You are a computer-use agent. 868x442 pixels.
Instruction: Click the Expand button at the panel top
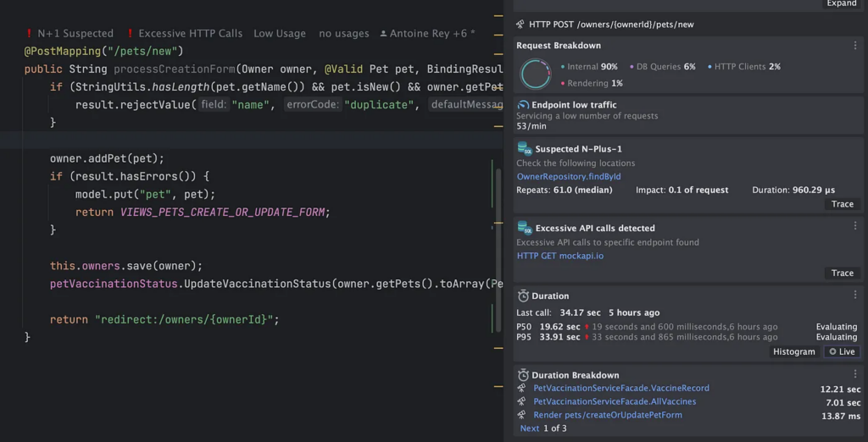click(x=842, y=4)
